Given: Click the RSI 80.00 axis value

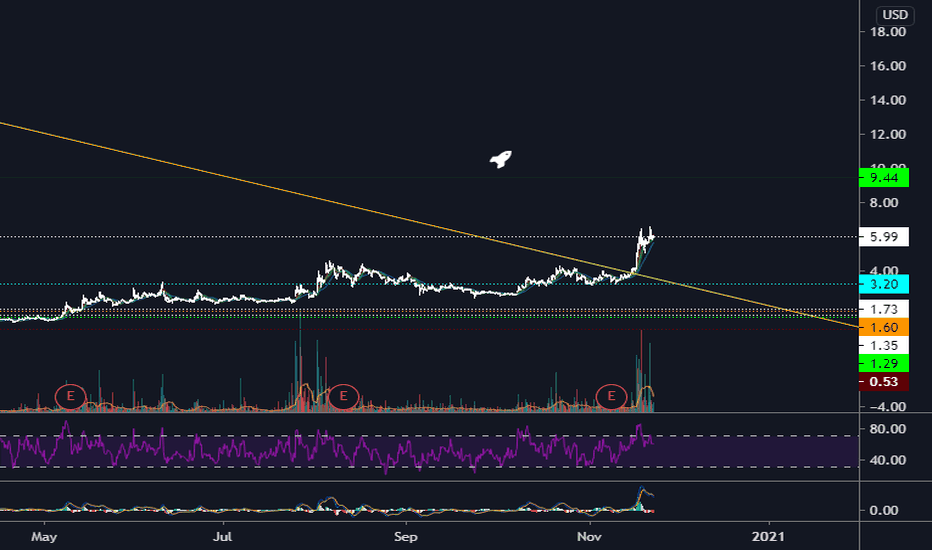Looking at the screenshot, I should 888,429.
